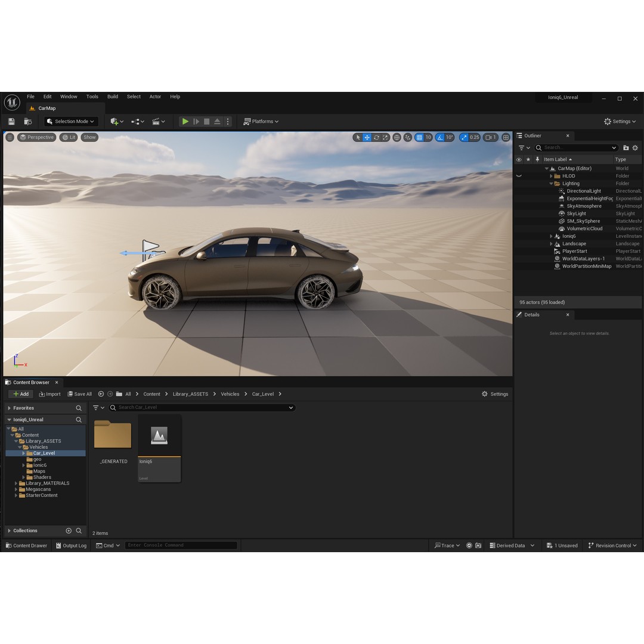The image size is (644, 644).
Task: Create new folder in Outliner
Action: pyautogui.click(x=626, y=148)
